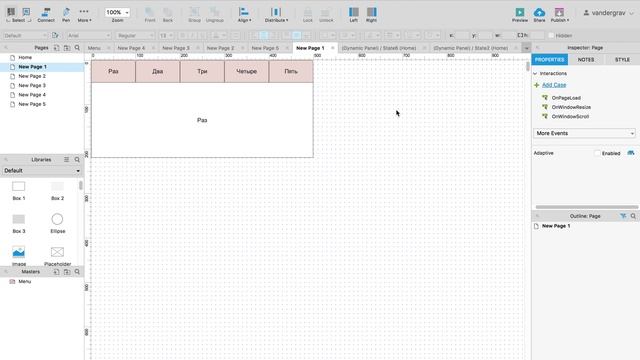The image size is (640, 360).
Task: Select the OnPageLoad event
Action: [x=566, y=98]
